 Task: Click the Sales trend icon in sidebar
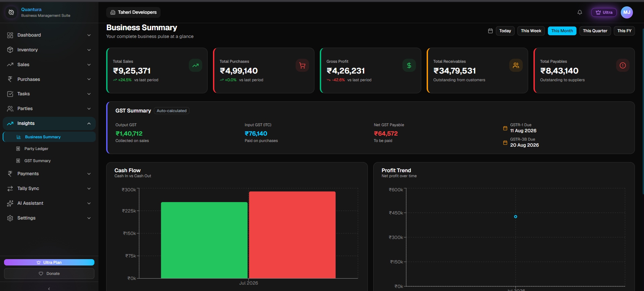(10, 64)
